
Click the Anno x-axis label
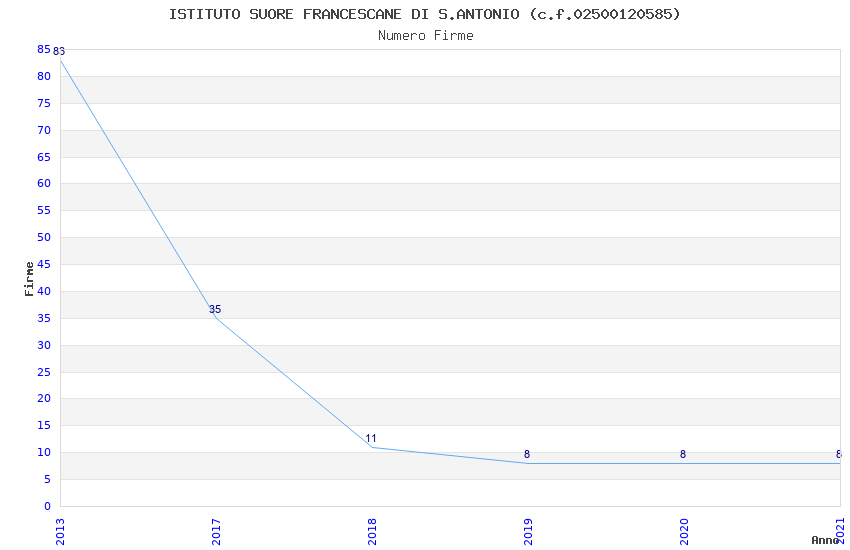click(x=824, y=540)
